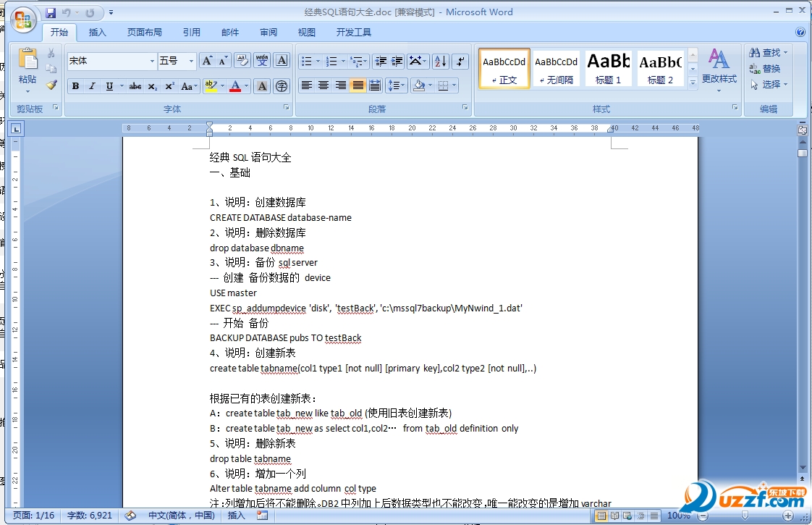Click the Pinyin Guide icon

pos(262,60)
